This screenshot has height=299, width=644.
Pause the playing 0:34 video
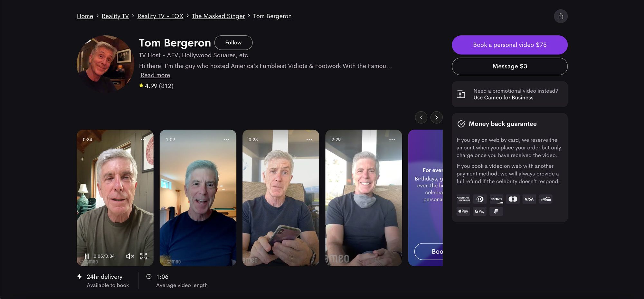(x=87, y=256)
